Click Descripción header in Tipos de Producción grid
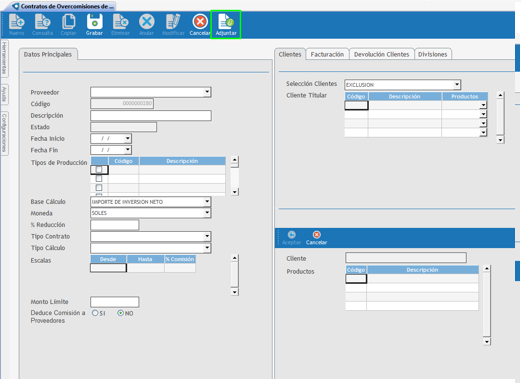The height and width of the screenshot is (384, 521). click(182, 161)
